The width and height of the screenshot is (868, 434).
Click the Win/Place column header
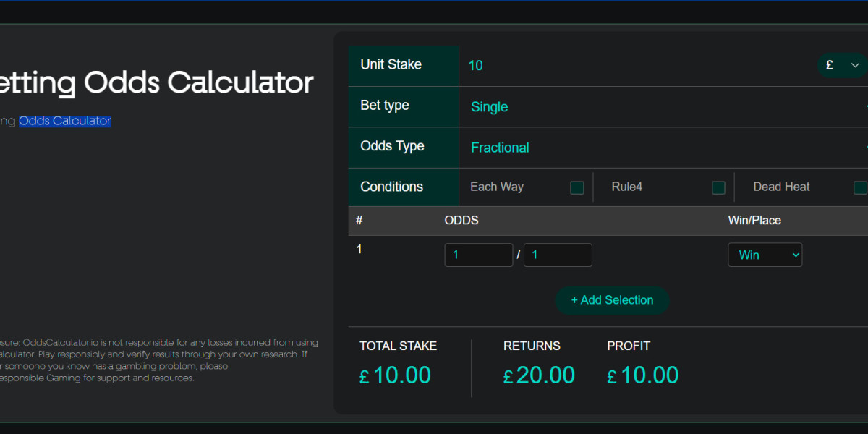(x=754, y=220)
